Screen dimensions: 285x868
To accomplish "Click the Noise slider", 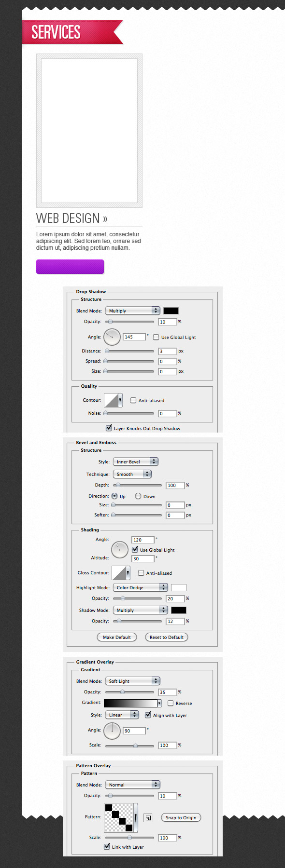I will click(129, 413).
